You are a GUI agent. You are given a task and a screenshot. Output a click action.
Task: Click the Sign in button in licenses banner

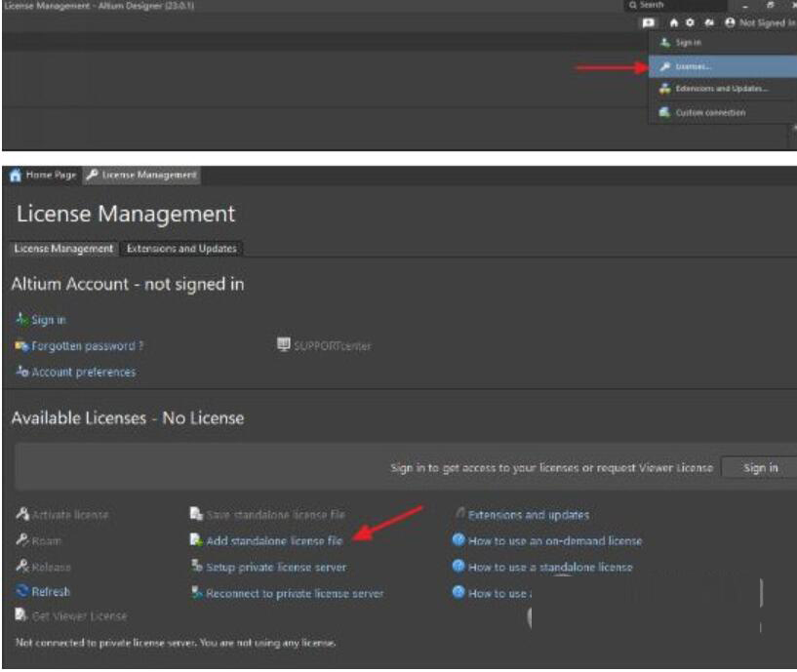[x=759, y=467]
